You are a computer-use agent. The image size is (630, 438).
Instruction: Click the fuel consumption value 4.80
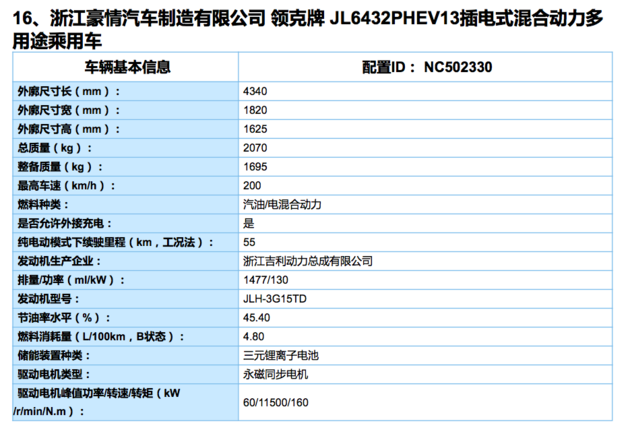click(254, 337)
